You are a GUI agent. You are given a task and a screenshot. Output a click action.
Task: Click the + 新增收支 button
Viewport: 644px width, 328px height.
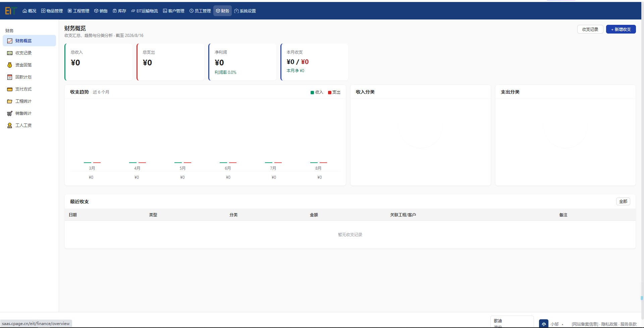pyautogui.click(x=621, y=29)
